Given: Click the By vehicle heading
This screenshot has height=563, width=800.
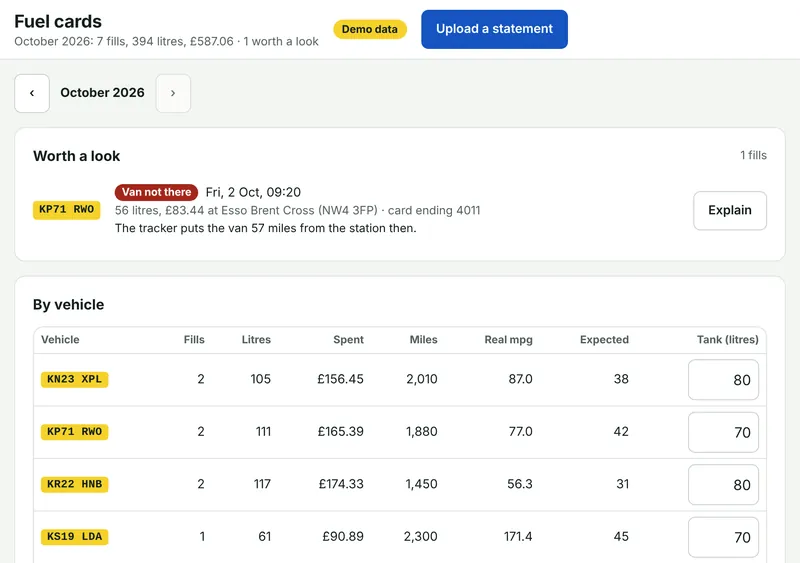Looking at the screenshot, I should (68, 305).
